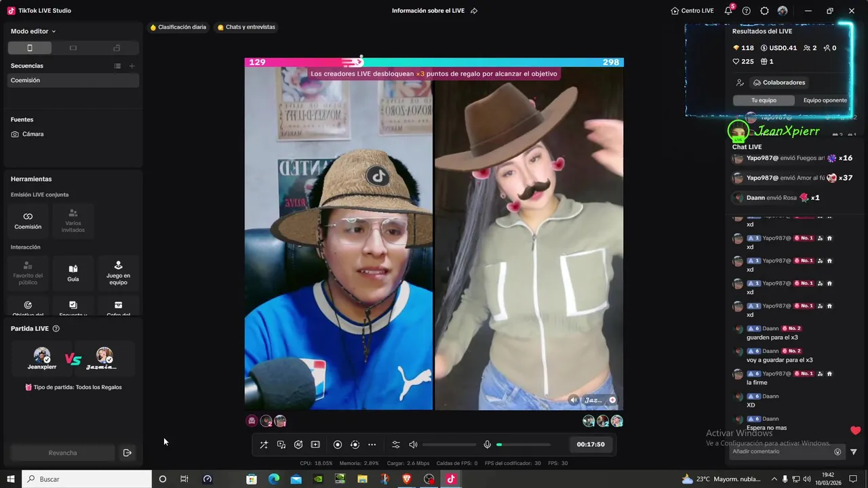This screenshot has height=488, width=868.
Task: Click the exit match icon beside Revancha
Action: coord(127,453)
